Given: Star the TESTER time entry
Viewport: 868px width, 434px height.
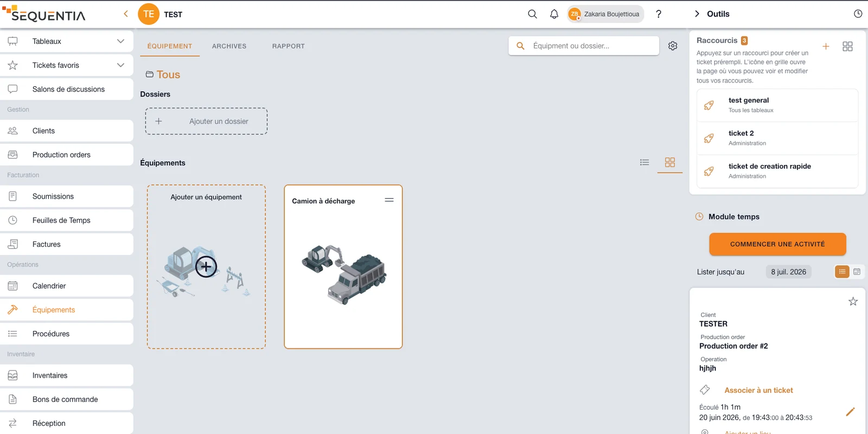Looking at the screenshot, I should point(853,302).
